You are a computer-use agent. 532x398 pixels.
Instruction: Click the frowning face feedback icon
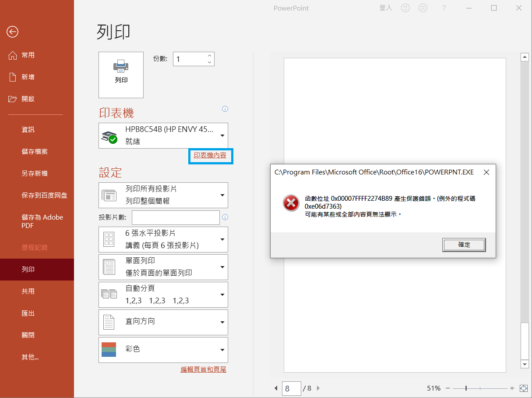pyautogui.click(x=423, y=8)
